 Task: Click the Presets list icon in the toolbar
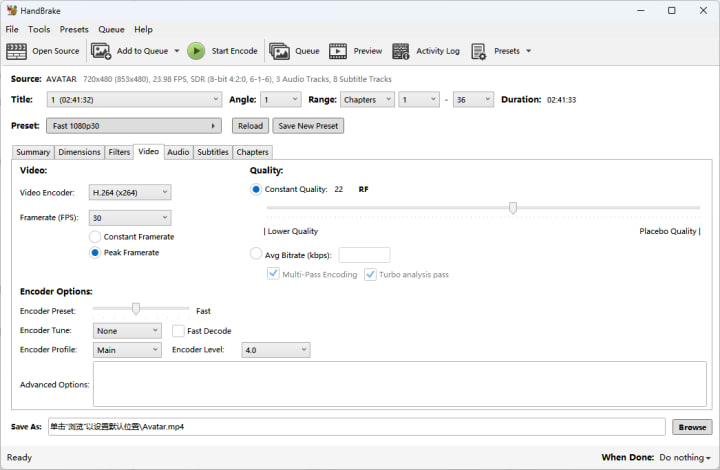pyautogui.click(x=478, y=51)
